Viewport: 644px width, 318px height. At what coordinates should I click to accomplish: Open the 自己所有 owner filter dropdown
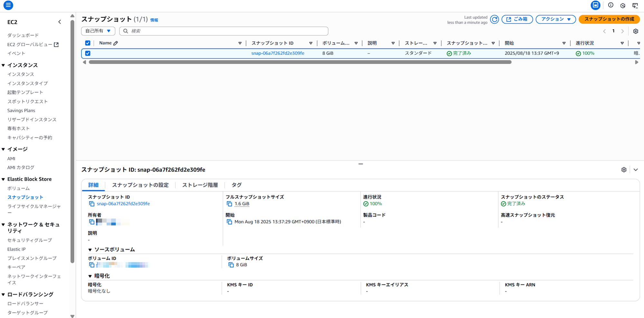coord(98,31)
